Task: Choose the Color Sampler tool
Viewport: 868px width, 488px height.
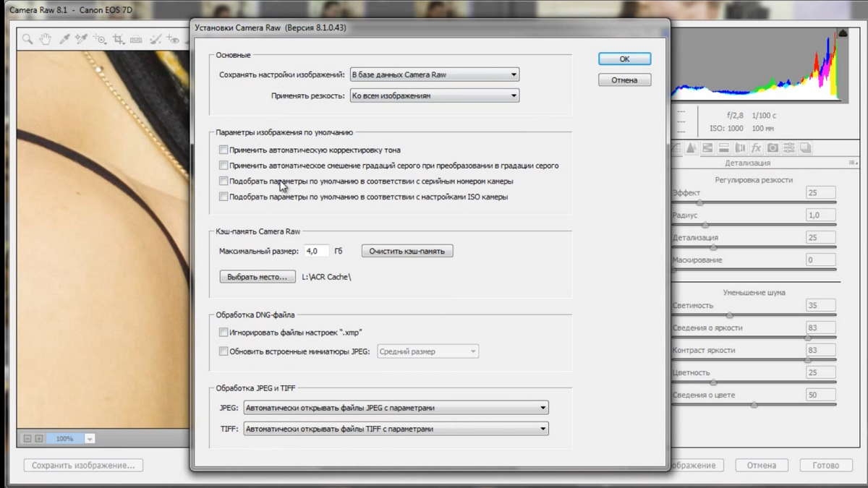Action: pos(82,40)
